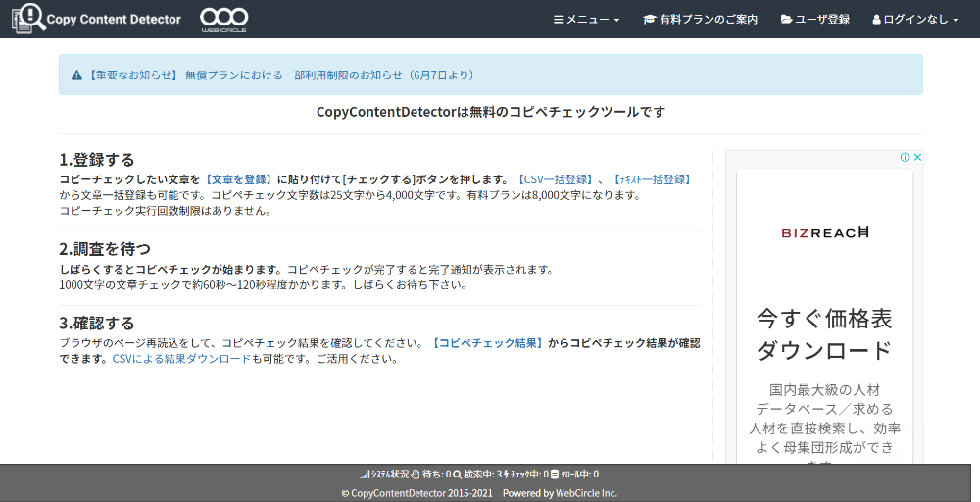Click the Powered by WebCircle Inc. text
The height and width of the screenshot is (502, 980).
tap(560, 493)
